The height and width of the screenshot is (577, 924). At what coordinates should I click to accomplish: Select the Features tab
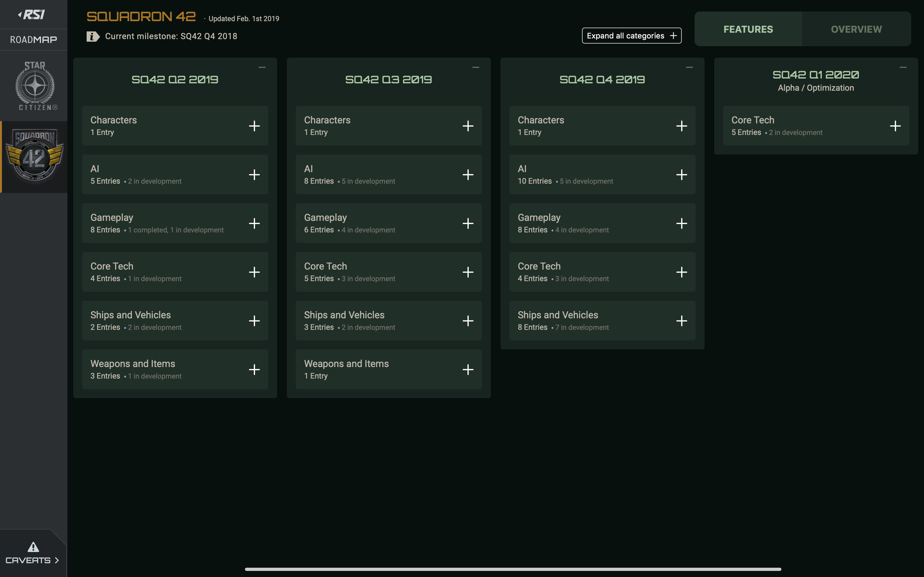748,29
